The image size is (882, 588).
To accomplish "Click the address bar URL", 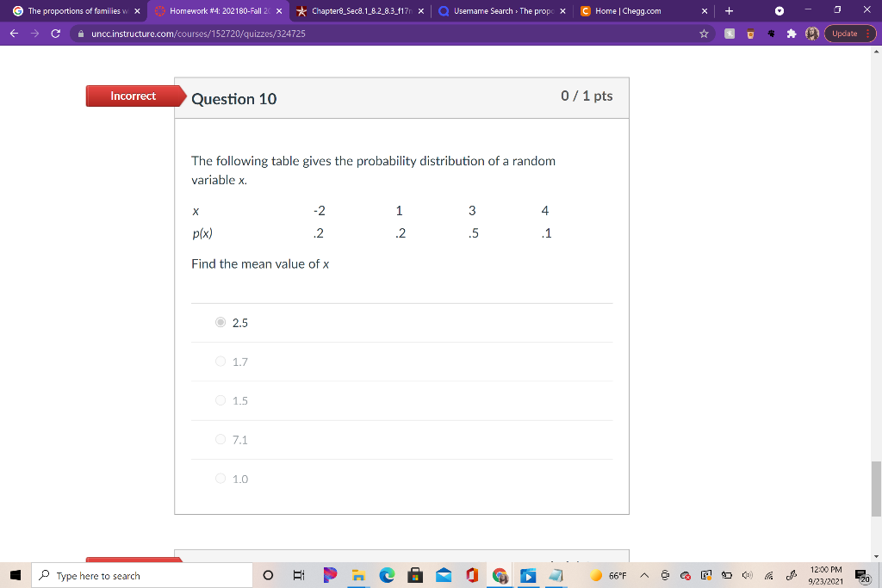I will pos(198,34).
